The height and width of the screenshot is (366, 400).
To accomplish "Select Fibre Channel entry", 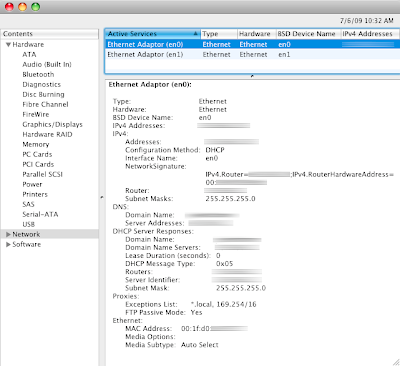I will click(x=45, y=104).
